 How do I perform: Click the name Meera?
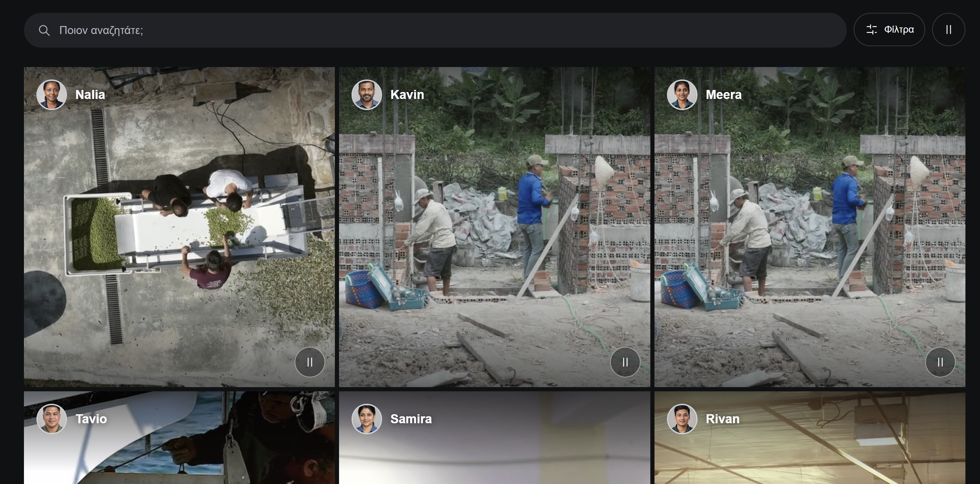tap(724, 94)
